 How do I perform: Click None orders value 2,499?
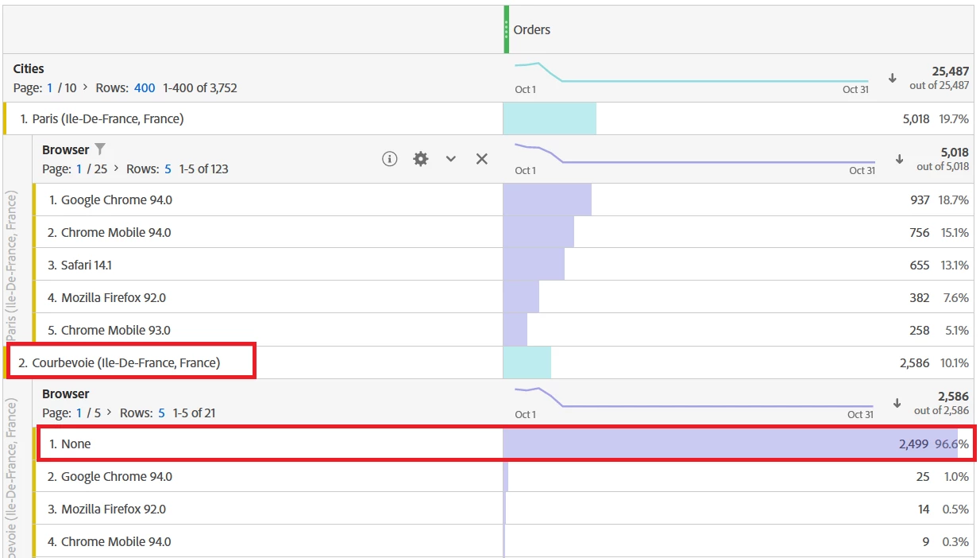pos(913,444)
